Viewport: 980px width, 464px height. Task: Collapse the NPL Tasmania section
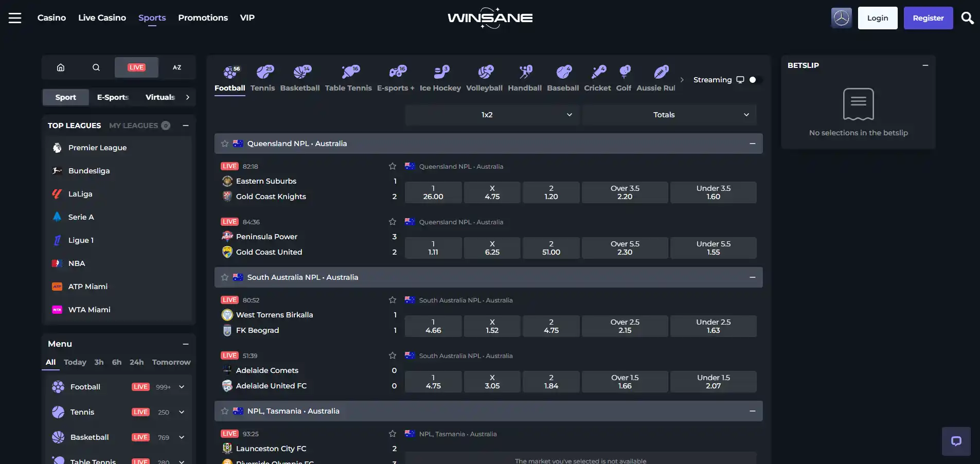pyautogui.click(x=753, y=411)
